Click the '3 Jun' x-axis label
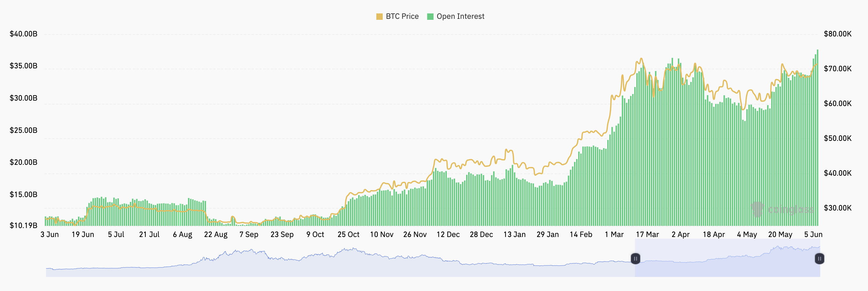The width and height of the screenshot is (868, 291). point(50,234)
